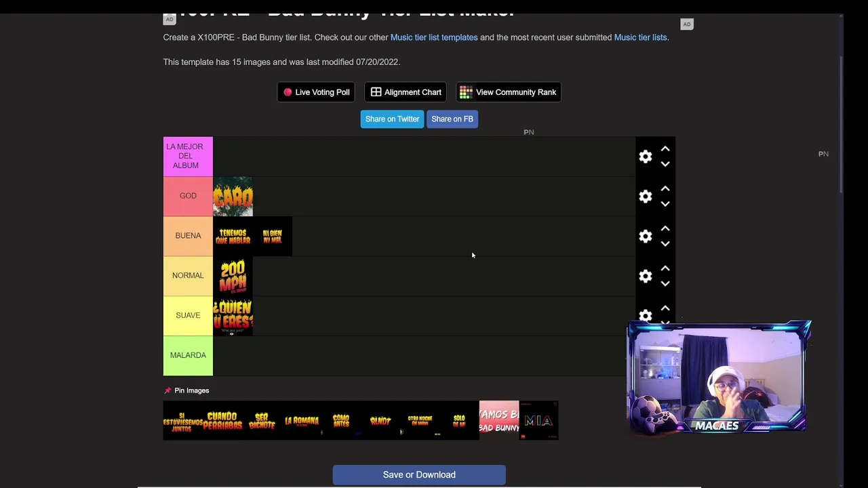Screen dimensions: 868x488
Task: Pick Ser Bichote image
Action: (262, 421)
